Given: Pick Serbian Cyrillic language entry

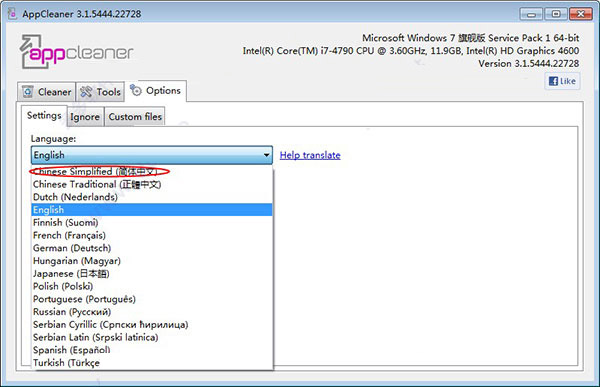Looking at the screenshot, I should click(152, 325).
